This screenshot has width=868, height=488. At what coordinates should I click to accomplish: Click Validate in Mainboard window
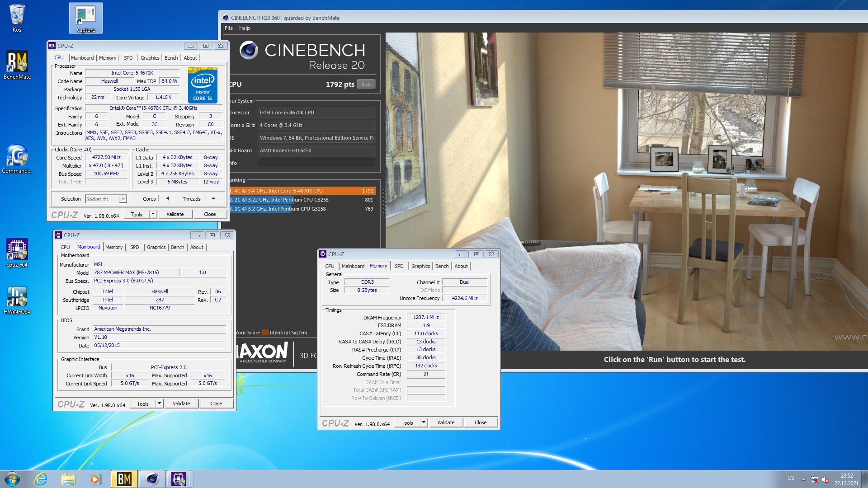[x=181, y=404]
